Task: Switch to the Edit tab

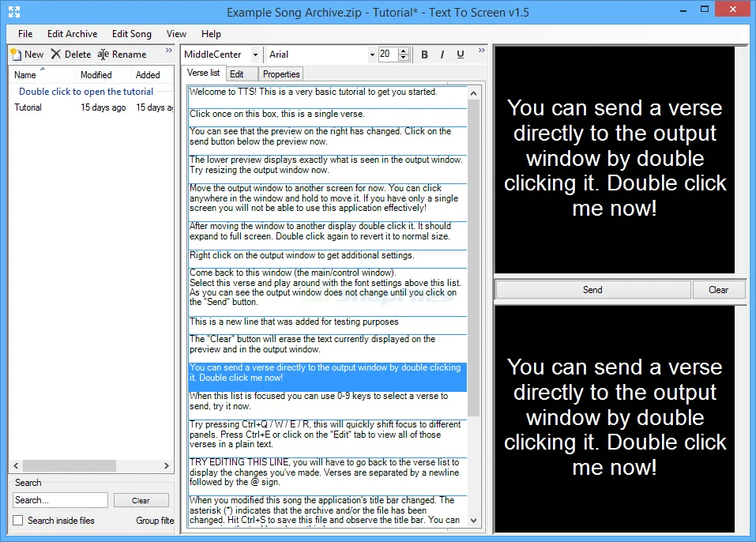Action: tap(242, 73)
